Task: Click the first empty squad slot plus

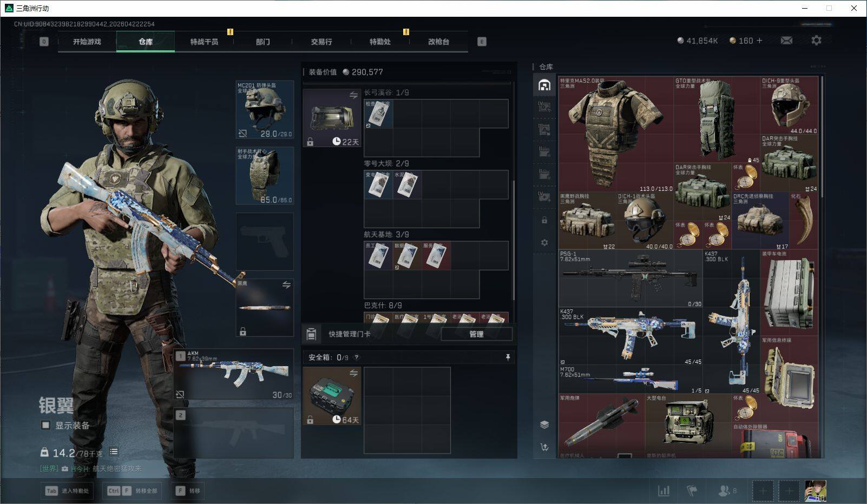Action: 763,491
